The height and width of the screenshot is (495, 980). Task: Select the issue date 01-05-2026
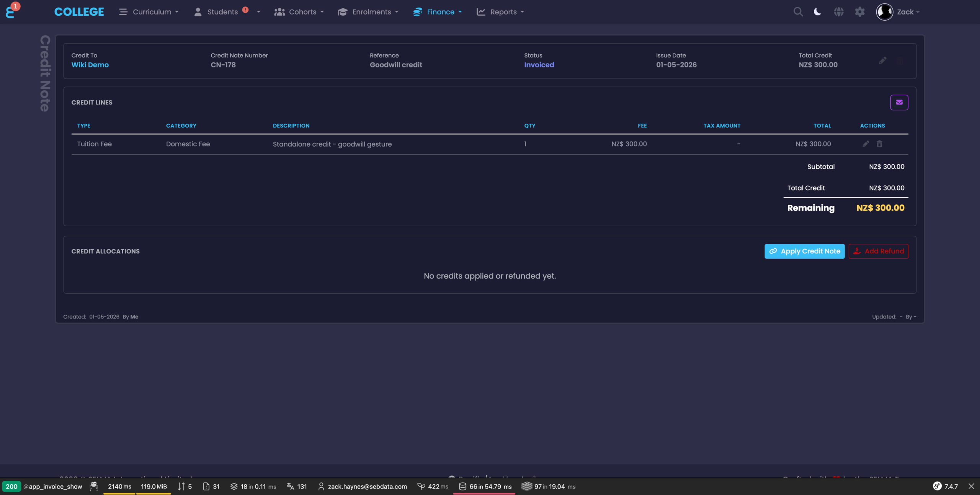(676, 65)
